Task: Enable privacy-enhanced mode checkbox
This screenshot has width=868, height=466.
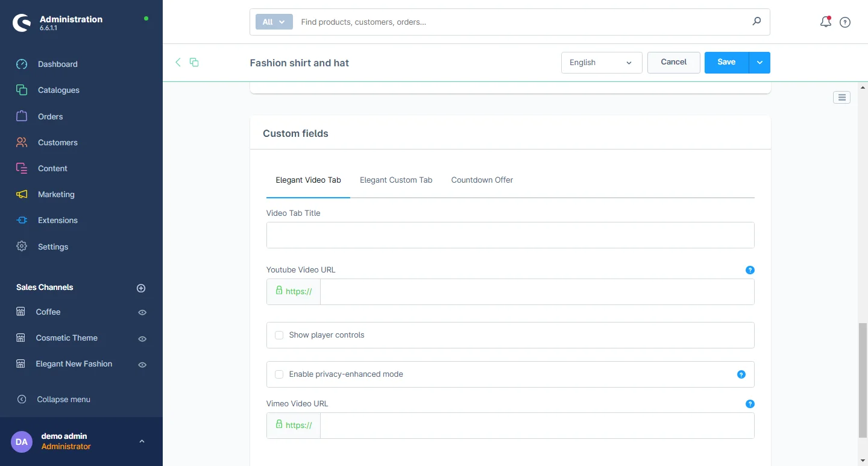Action: 279,374
